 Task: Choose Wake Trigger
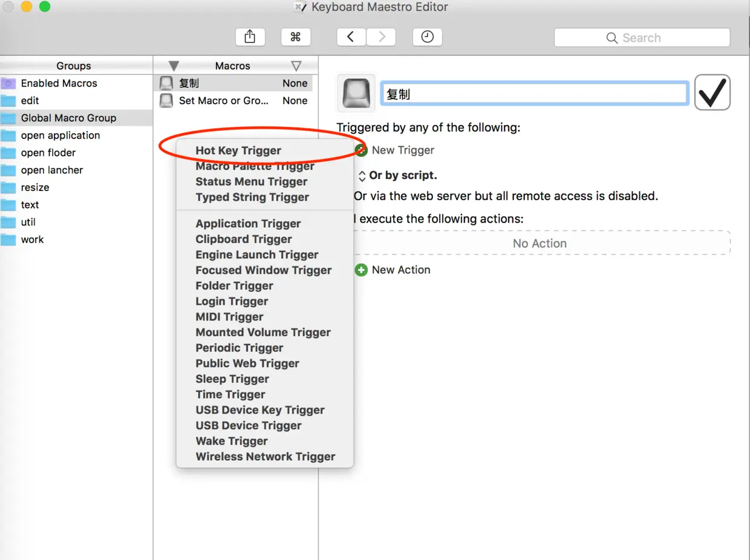tap(265, 441)
